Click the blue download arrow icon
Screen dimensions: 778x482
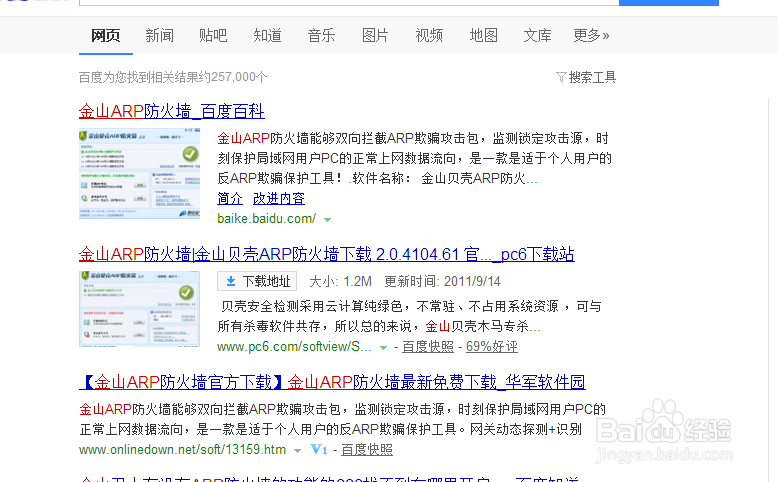pos(231,281)
